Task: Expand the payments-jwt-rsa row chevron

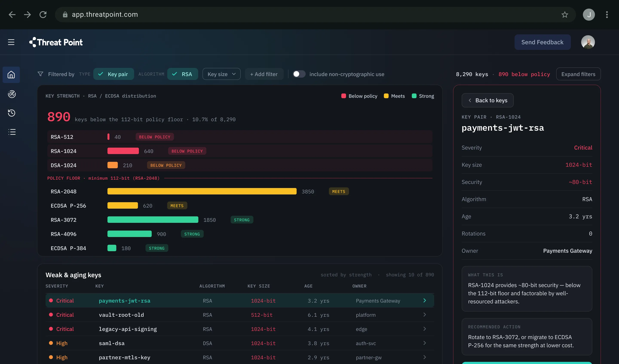Action: [424, 300]
